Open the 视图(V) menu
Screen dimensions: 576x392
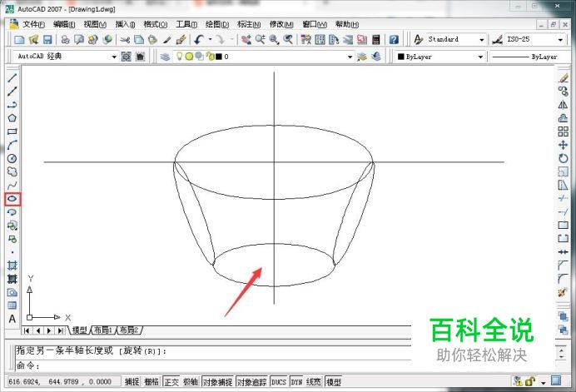[x=95, y=24]
